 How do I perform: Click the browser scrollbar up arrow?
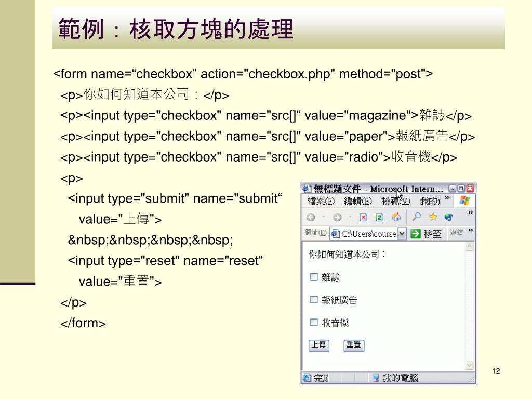click(470, 247)
